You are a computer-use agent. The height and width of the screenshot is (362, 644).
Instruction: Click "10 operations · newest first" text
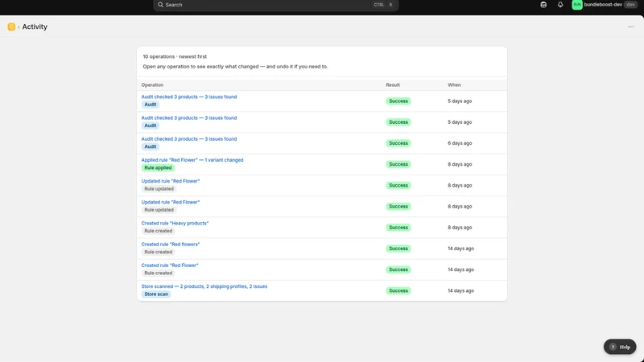point(175,56)
